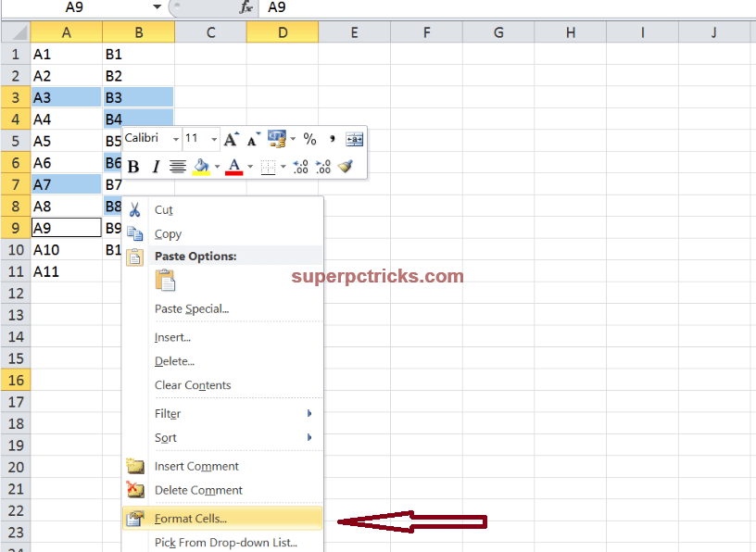
Task: Select cell A10
Action: pos(67,250)
